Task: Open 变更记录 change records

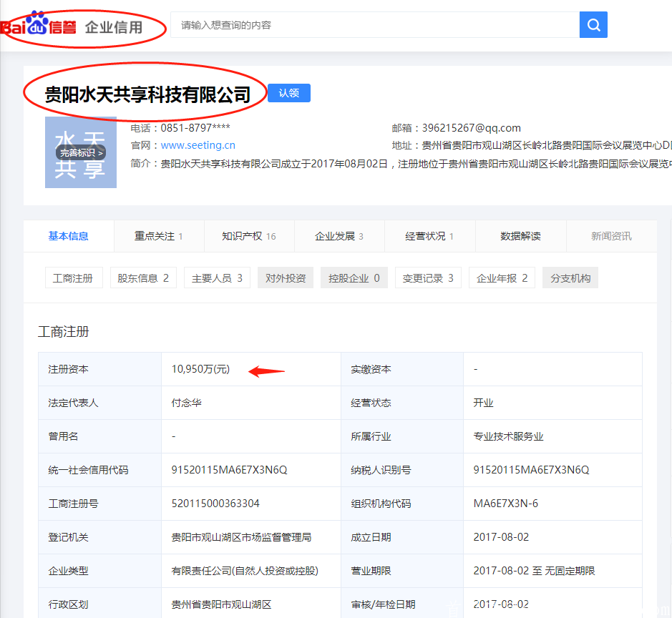Action: coord(429,277)
